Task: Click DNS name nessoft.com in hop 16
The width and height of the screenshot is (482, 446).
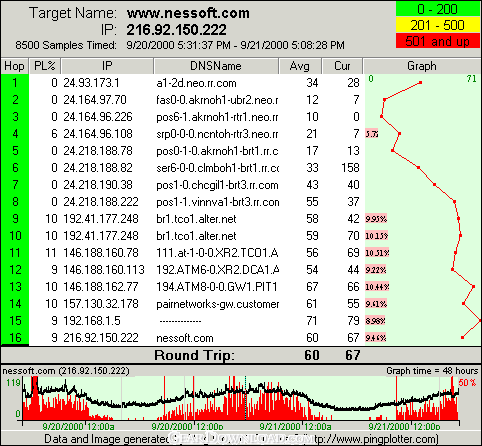Action: (185, 338)
